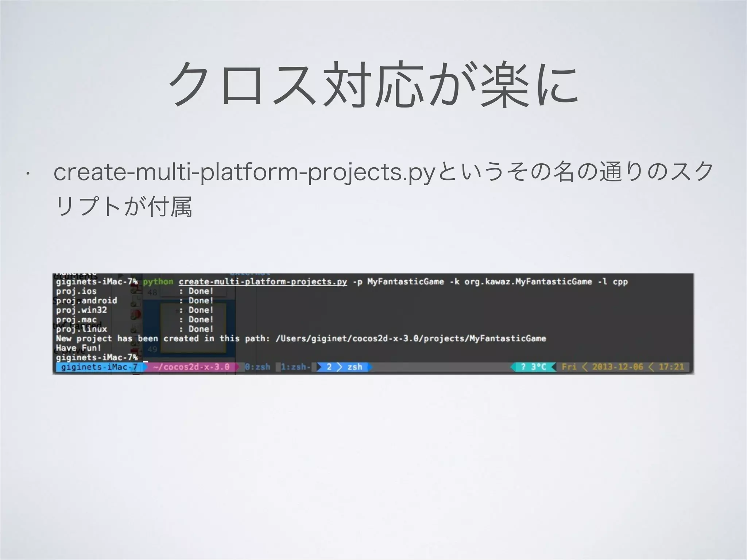The width and height of the screenshot is (747, 560).
Task: Click the proj.mac output line
Action: click(x=135, y=319)
